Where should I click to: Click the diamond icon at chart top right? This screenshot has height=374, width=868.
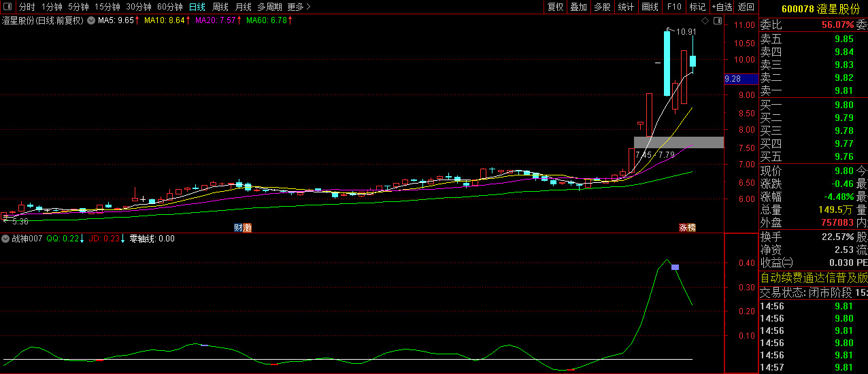[705, 21]
